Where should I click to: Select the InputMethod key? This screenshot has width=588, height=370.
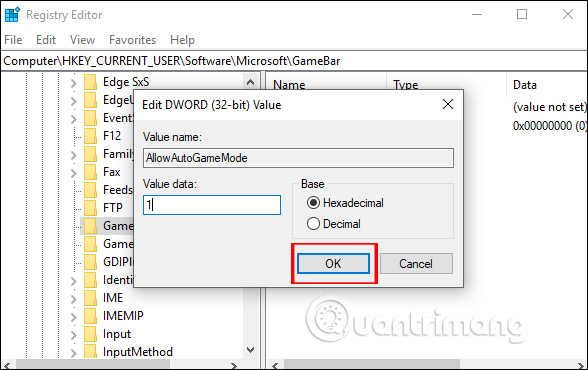point(138,352)
